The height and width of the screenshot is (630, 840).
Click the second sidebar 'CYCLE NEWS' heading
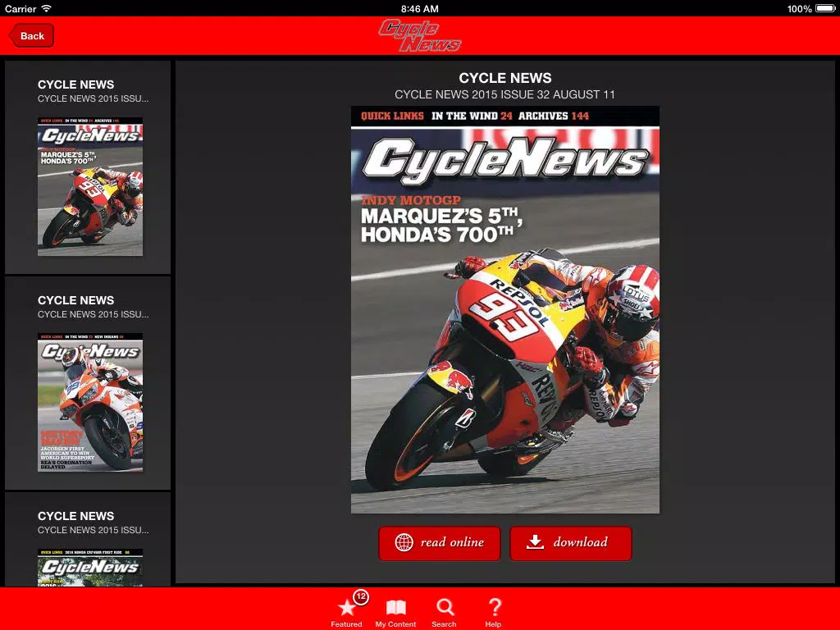click(x=75, y=300)
